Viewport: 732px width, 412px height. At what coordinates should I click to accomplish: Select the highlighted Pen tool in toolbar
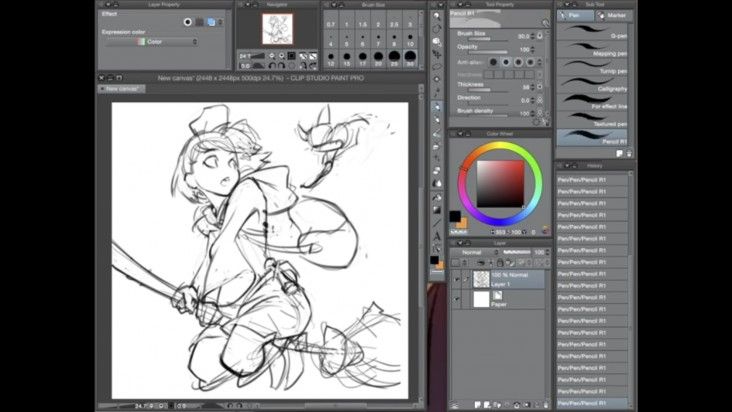[x=437, y=107]
